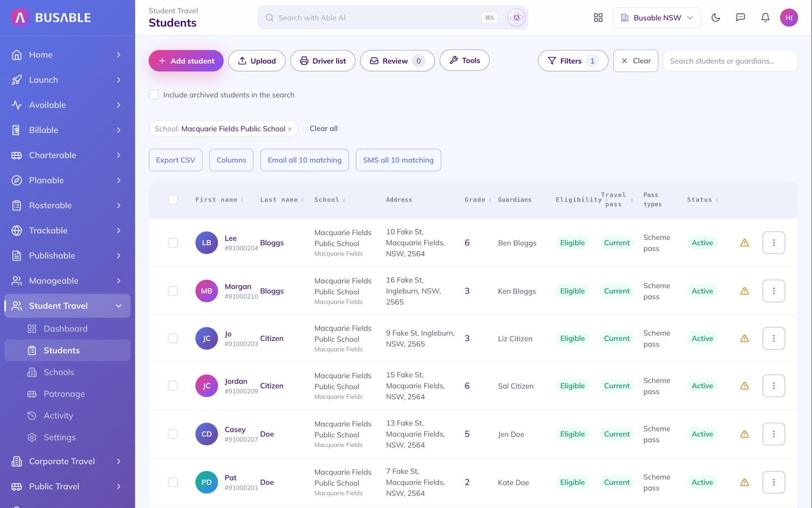The height and width of the screenshot is (508, 812).
Task: Click the Export CSV button
Action: (176, 160)
